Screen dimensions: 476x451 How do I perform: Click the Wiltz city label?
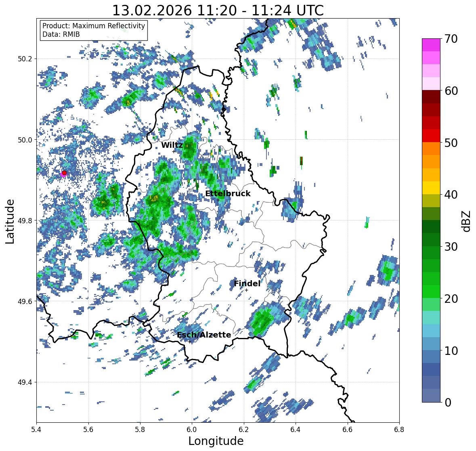click(172, 145)
